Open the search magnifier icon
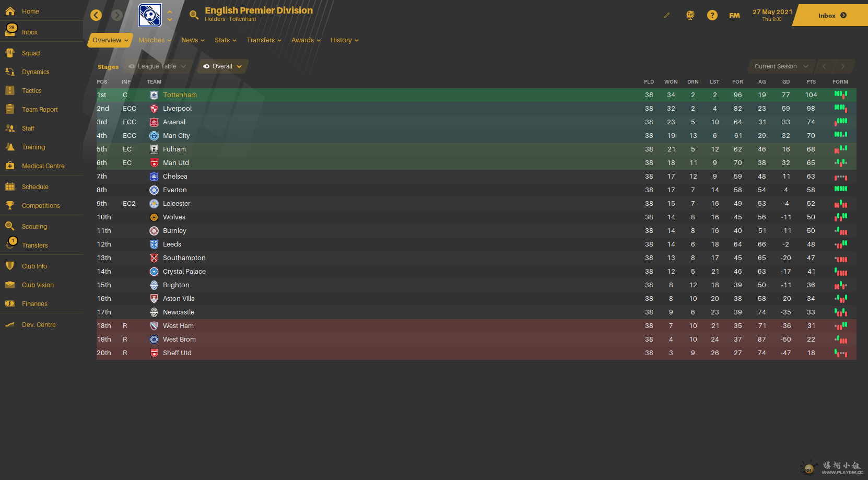 point(194,15)
